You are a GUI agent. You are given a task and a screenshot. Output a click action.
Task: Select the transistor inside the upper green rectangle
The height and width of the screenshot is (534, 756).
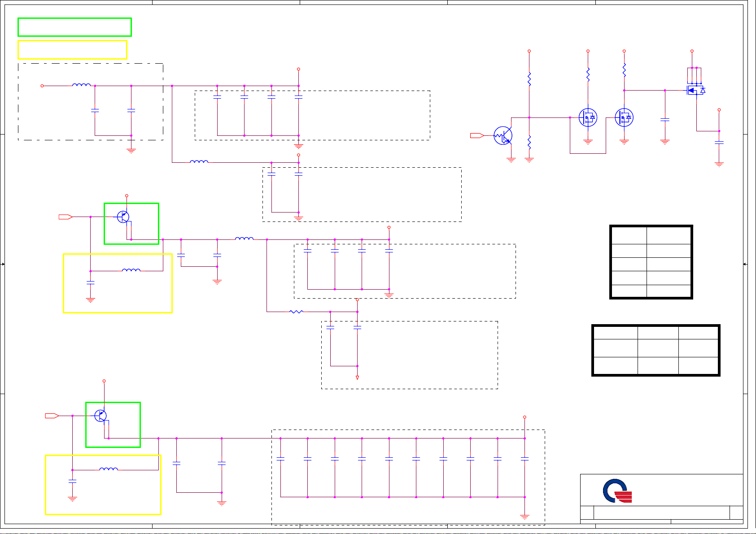point(123,217)
